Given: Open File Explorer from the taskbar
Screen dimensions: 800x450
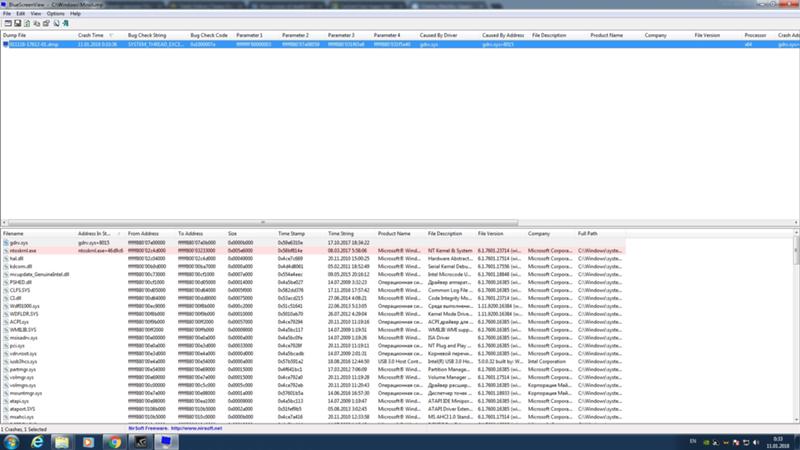Looking at the screenshot, I should pyautogui.click(x=62, y=442).
